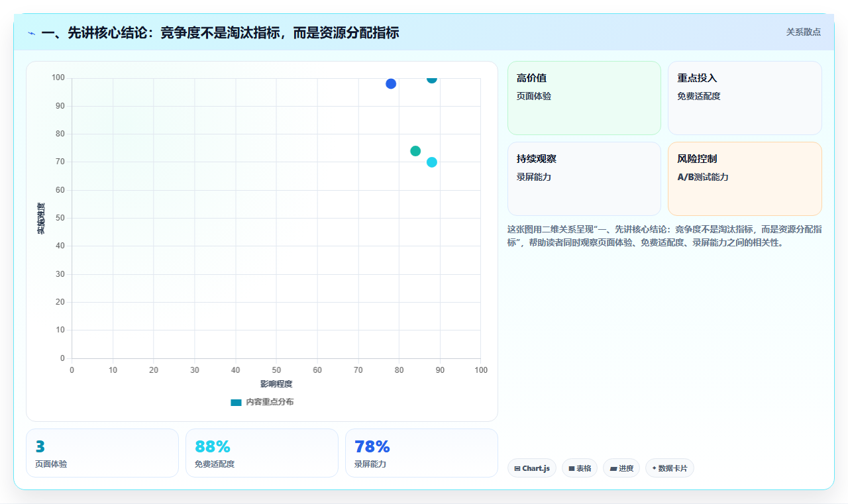Open the 风险控制 card
Image resolution: width=848 pixels, height=504 pixels.
click(745, 179)
